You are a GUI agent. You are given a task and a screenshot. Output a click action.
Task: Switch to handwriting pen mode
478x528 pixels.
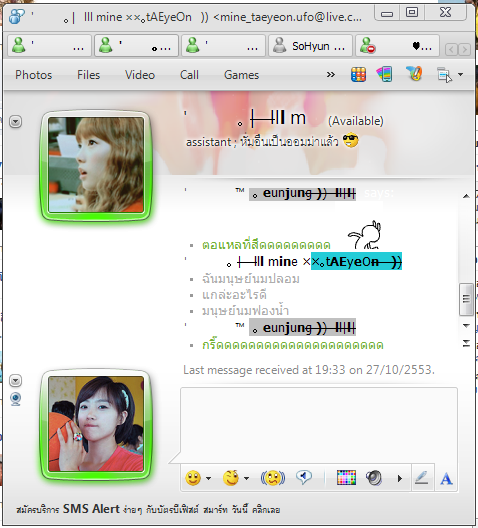coord(422,478)
